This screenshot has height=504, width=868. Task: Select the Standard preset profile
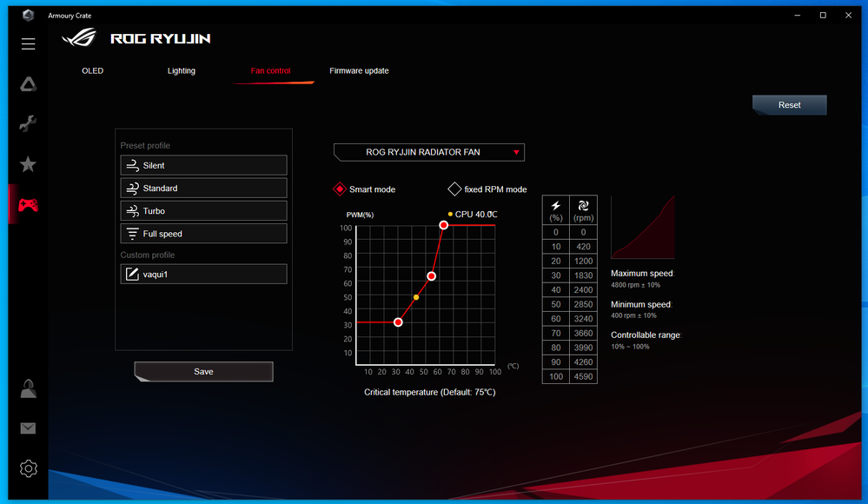203,189
